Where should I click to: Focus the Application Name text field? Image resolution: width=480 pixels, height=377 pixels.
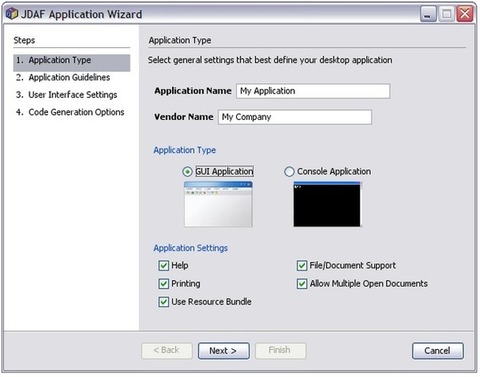[313, 91]
